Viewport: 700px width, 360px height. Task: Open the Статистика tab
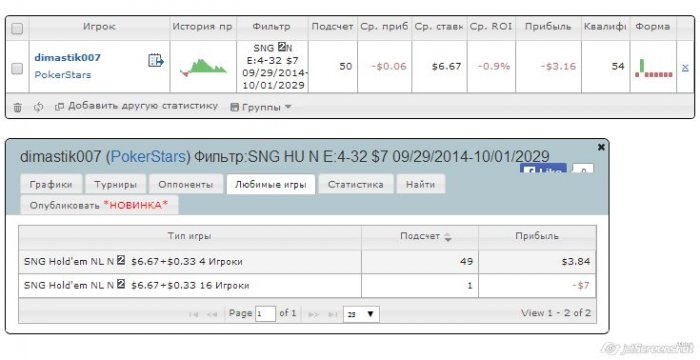(356, 184)
